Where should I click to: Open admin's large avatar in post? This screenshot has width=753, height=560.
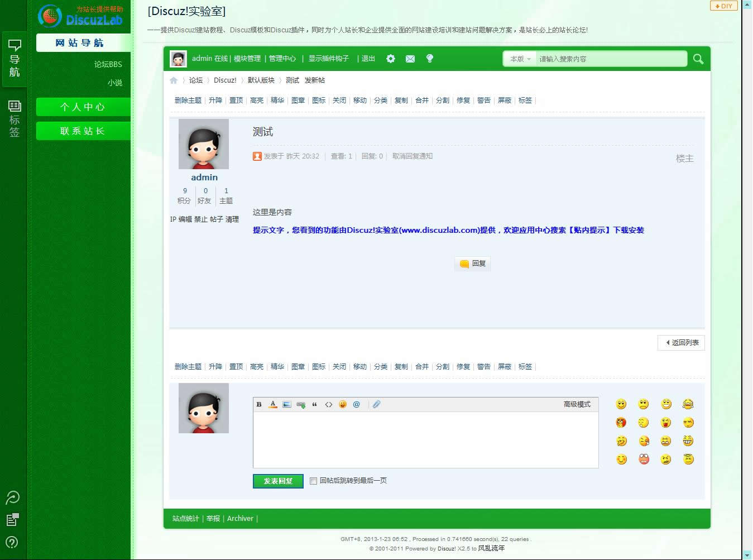(204, 144)
